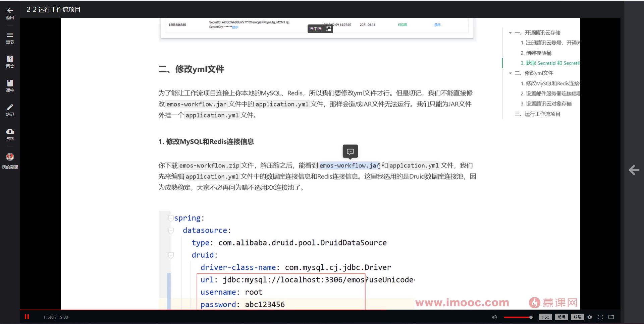
Task: Toggle the theater-mode icon in player bar
Action: click(611, 317)
